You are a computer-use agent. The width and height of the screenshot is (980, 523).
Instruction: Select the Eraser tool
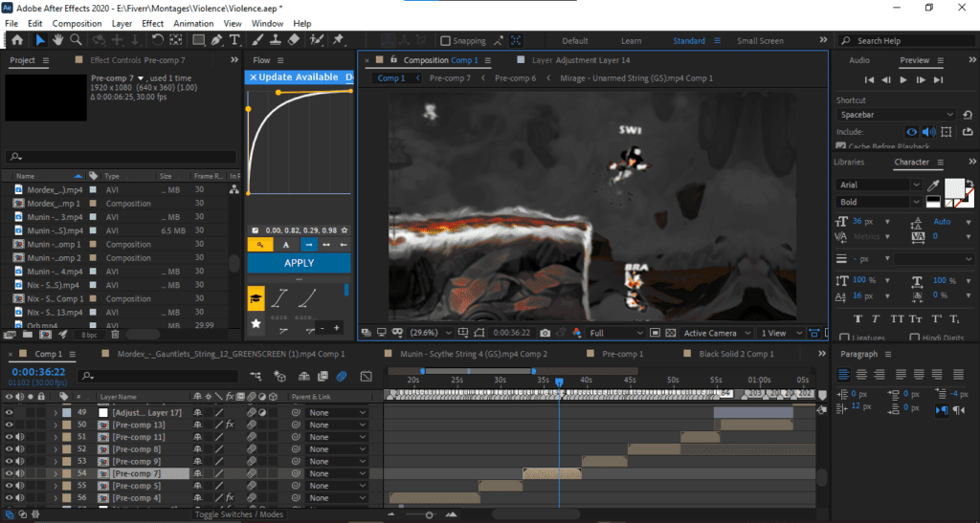(x=293, y=40)
